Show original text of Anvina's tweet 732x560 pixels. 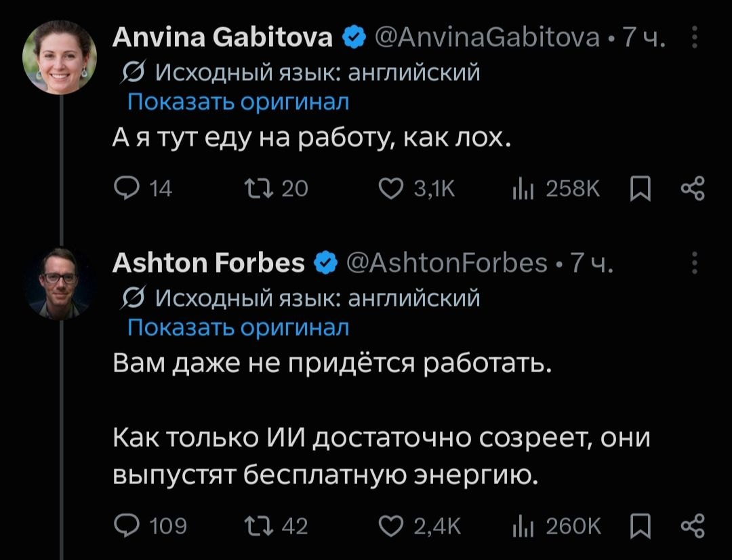coord(238,101)
